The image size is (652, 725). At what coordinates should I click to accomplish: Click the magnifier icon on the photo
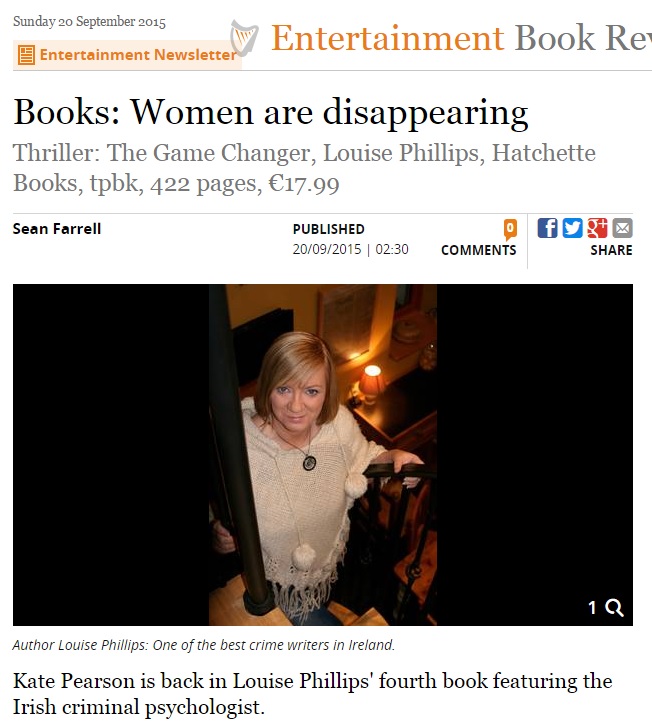614,608
